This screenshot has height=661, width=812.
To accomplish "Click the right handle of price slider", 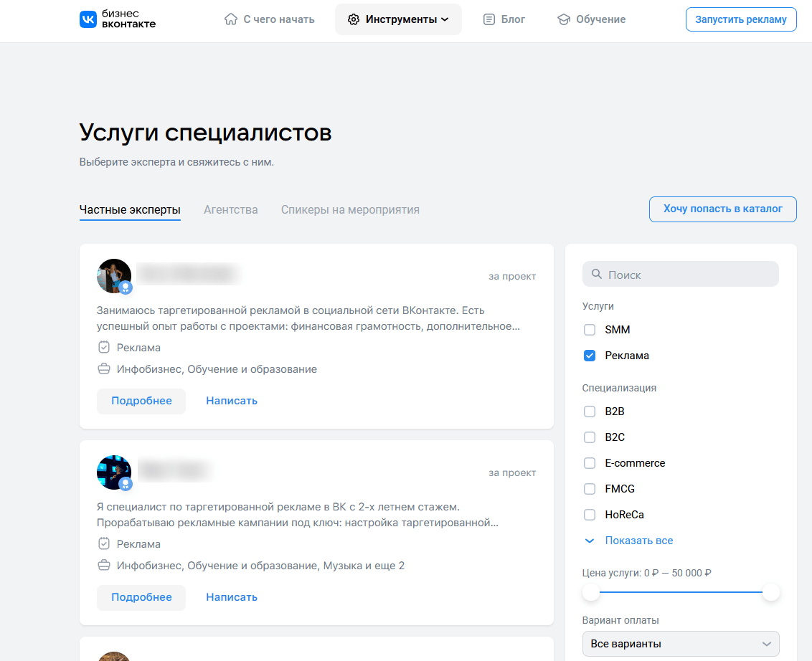I will pos(771,592).
